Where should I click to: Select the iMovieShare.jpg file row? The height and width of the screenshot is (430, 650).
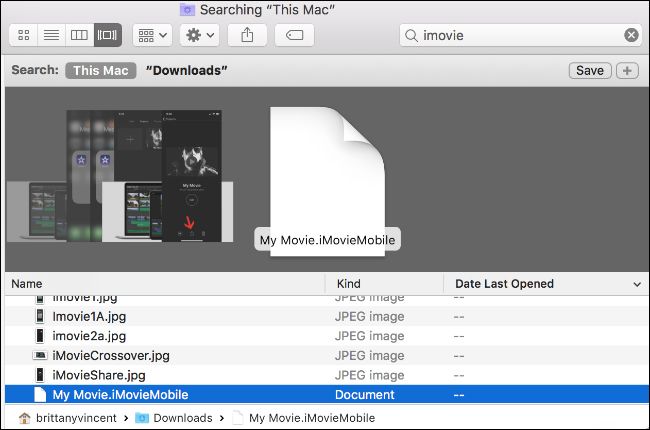coord(327,375)
